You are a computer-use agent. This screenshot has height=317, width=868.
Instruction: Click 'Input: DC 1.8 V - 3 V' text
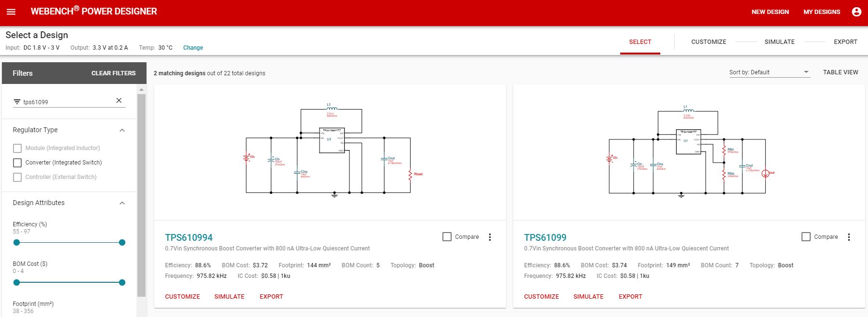(x=33, y=48)
